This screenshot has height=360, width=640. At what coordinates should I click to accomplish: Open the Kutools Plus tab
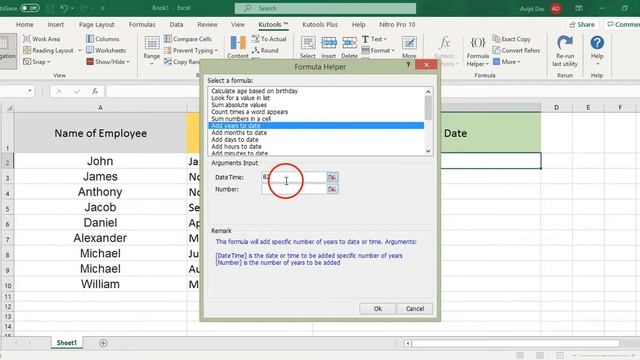tap(320, 24)
